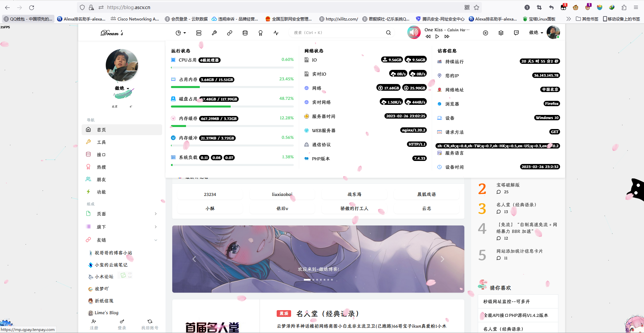This screenshot has height=333, width=644.
Task: Click the 23234 commenter tag
Action: tap(210, 195)
